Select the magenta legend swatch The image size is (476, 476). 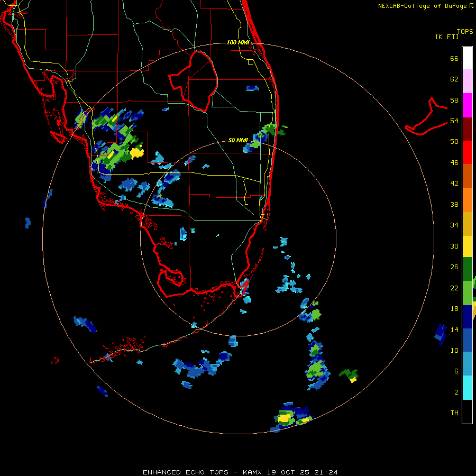coord(467,105)
